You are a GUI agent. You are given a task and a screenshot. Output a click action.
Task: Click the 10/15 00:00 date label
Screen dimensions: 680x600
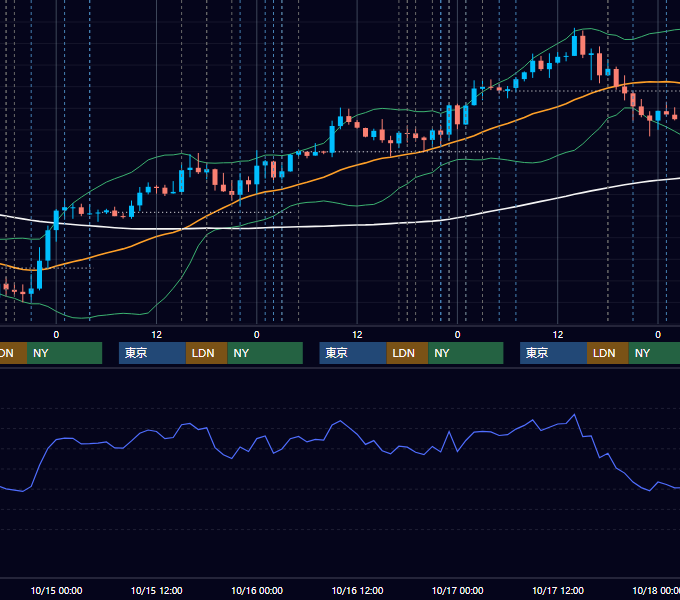pyautogui.click(x=56, y=590)
